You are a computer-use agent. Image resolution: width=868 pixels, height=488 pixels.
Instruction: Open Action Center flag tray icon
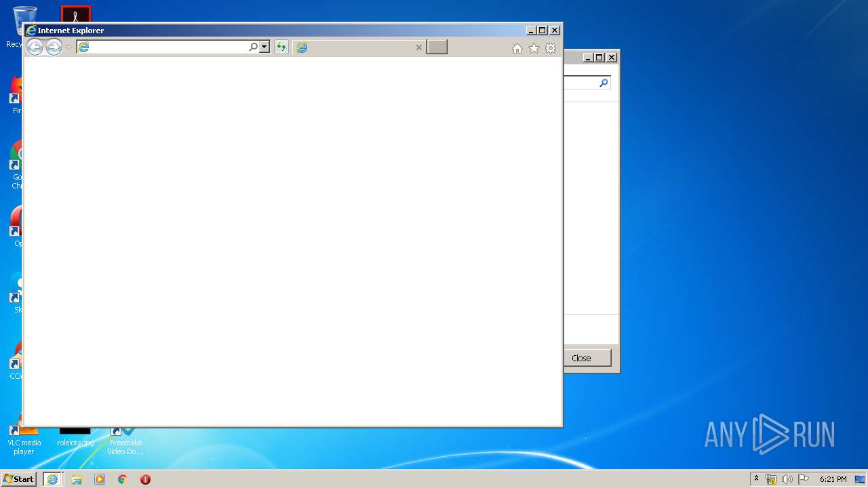pyautogui.click(x=804, y=479)
